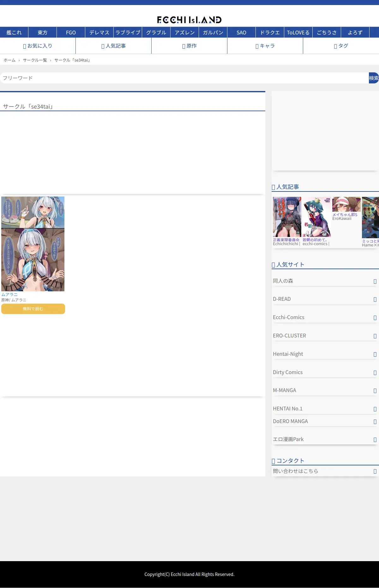
Task: Click the 無料で読む button
Action: click(x=33, y=309)
